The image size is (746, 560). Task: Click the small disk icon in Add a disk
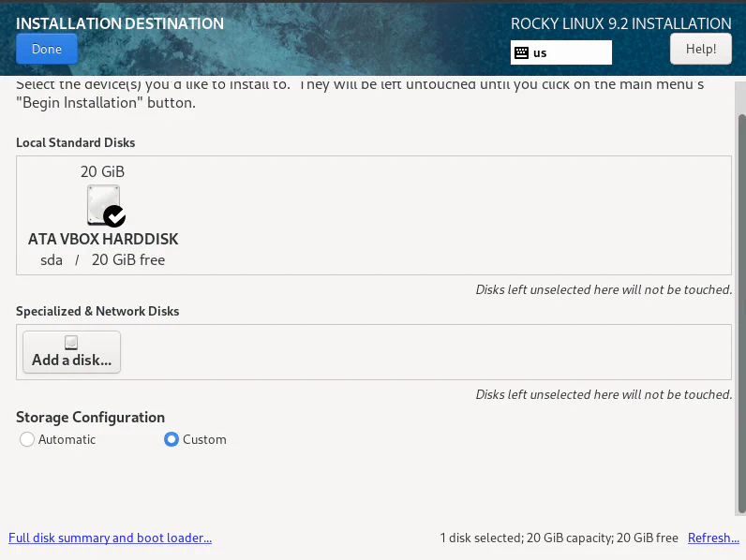tap(71, 343)
